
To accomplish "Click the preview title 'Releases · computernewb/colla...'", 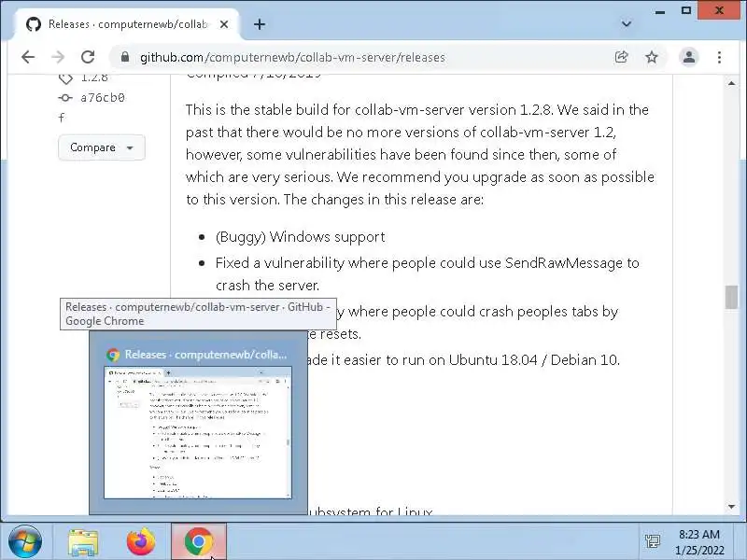I will [205, 355].
